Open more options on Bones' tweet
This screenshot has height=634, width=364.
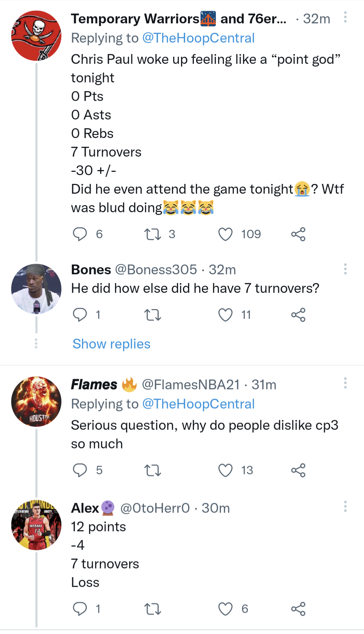point(345,269)
